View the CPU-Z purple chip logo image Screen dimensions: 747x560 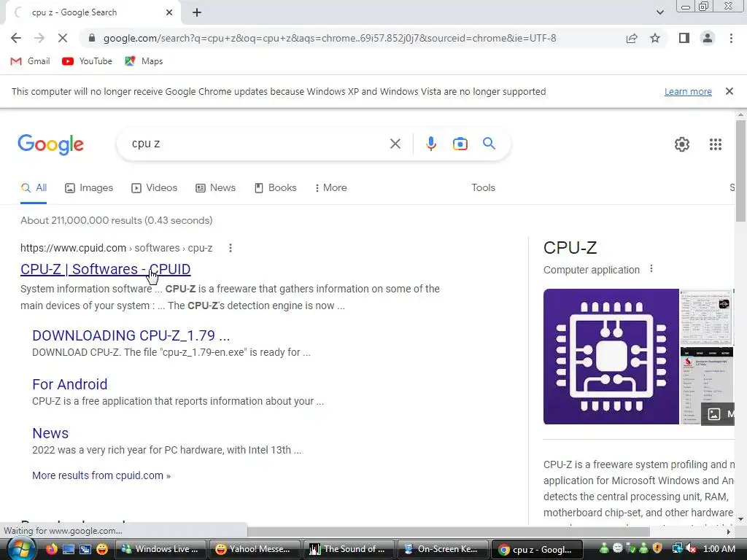[611, 357]
